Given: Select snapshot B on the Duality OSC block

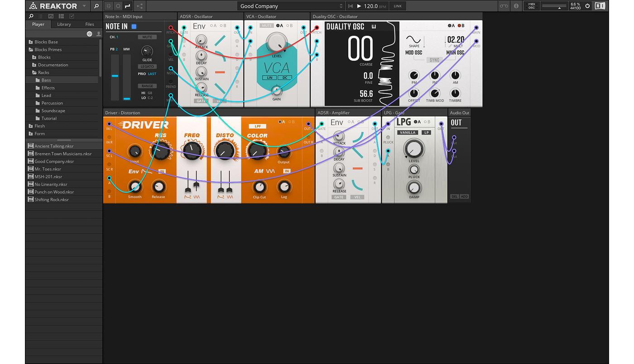Looking at the screenshot, I should click(461, 26).
